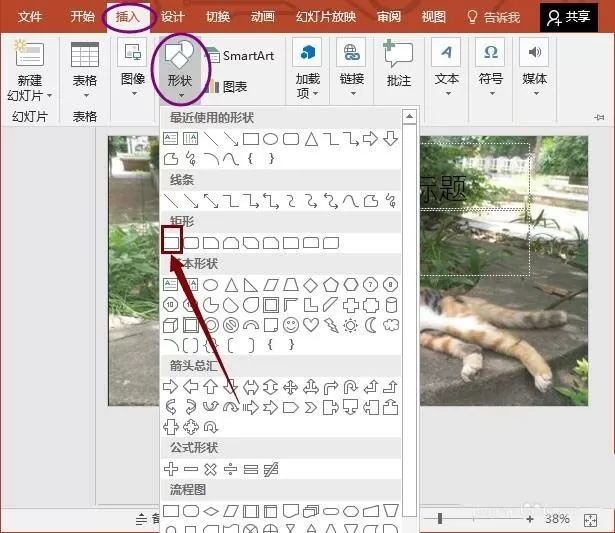Image resolution: width=615 pixels, height=533 pixels.
Task: Select the straight line in 线条
Action: (x=171, y=201)
